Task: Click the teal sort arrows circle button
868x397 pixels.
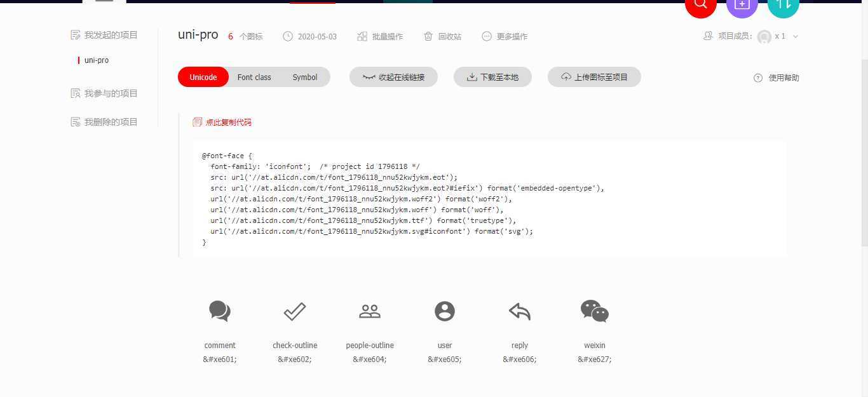Action: (783, 4)
